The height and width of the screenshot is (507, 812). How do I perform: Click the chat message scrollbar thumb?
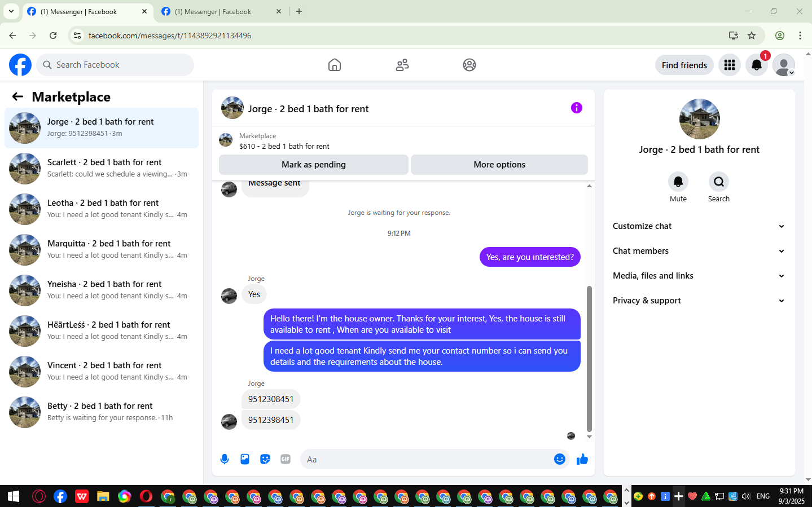pos(589,359)
